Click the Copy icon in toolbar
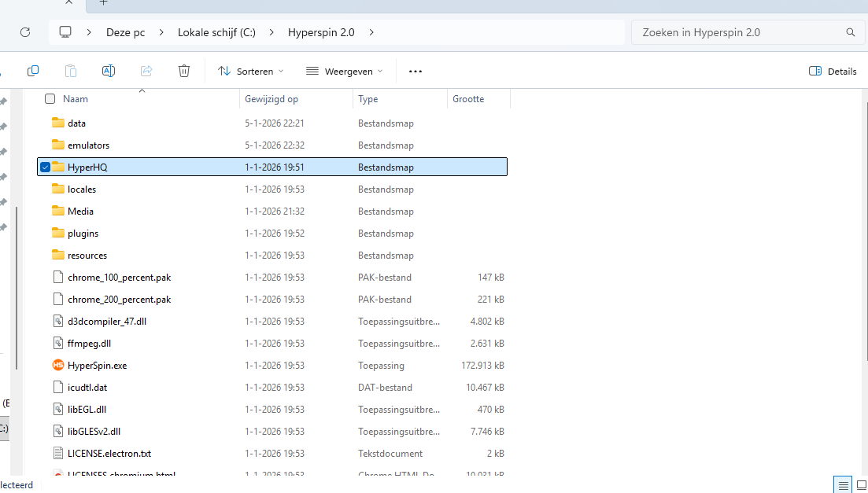Image resolution: width=868 pixels, height=493 pixels. tap(33, 71)
